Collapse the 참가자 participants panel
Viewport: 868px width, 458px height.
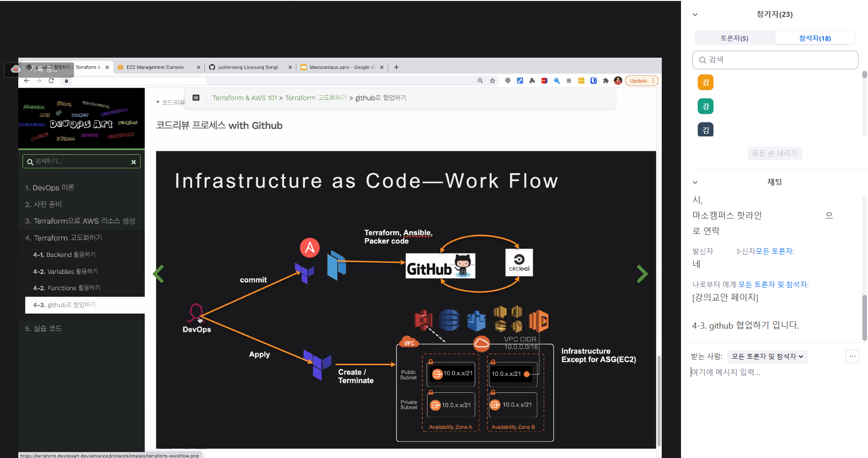(695, 15)
